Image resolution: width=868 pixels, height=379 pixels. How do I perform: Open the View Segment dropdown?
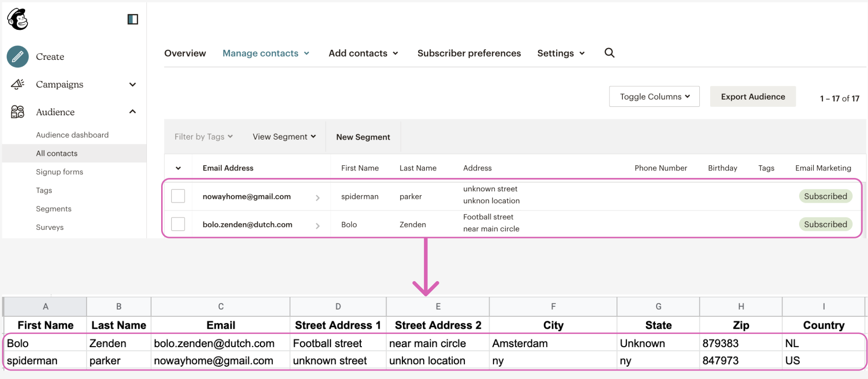284,137
